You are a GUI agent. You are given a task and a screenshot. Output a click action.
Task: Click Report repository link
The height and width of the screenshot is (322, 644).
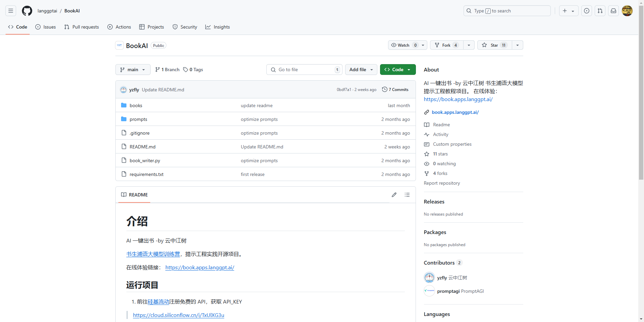pos(442,183)
